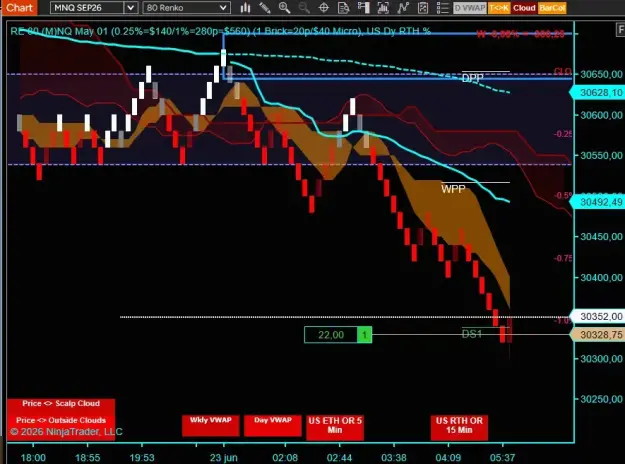This screenshot has width=625, height=464.
Task: Click the 30628,10 price marker
Action: coord(597,93)
